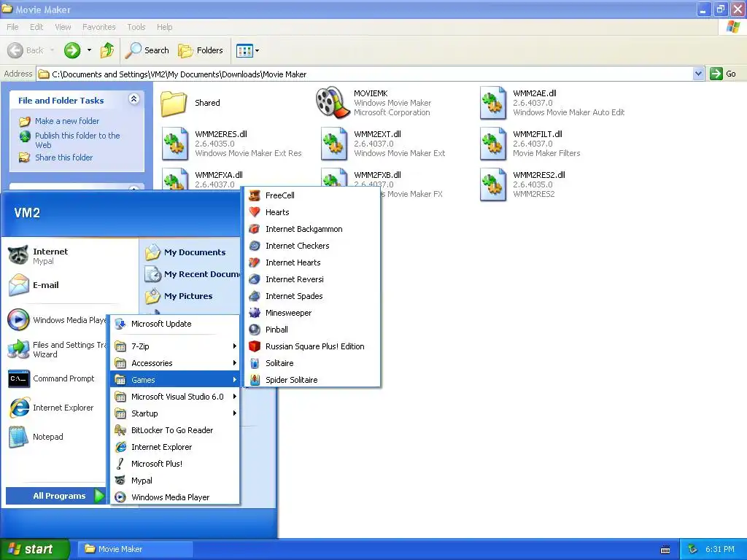The image size is (747, 560).
Task: Open Pinball game
Action: tap(312, 330)
